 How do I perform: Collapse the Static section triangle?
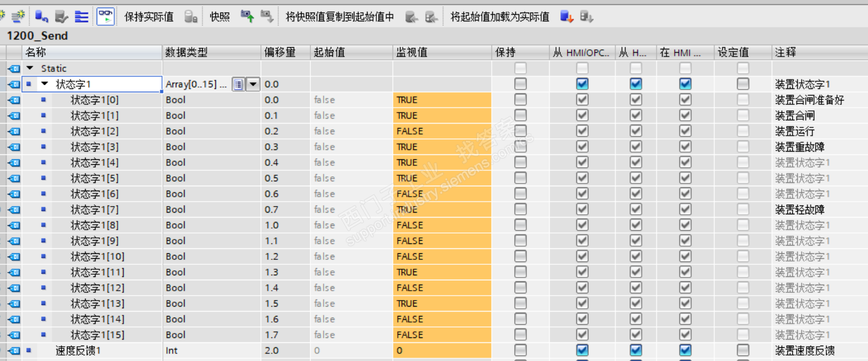[30, 68]
